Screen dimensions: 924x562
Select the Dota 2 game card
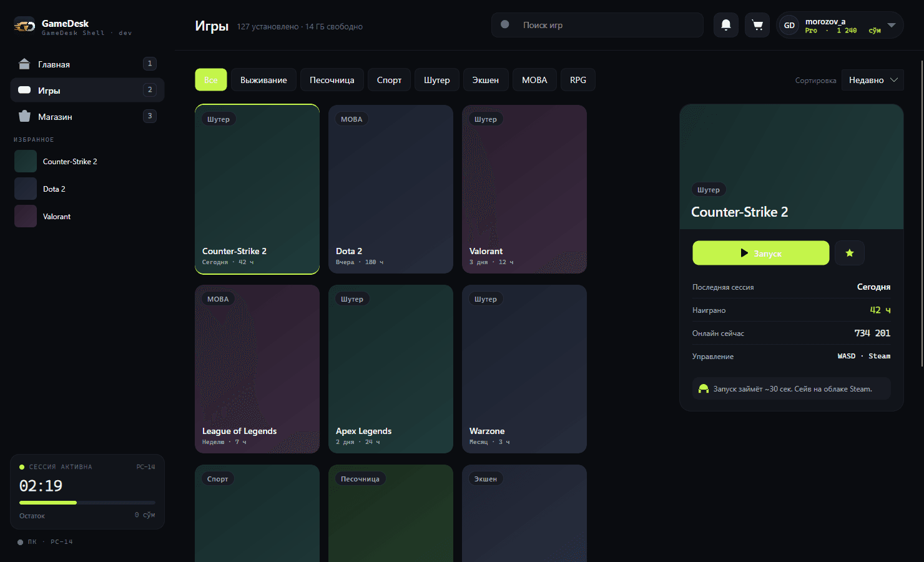pos(391,189)
